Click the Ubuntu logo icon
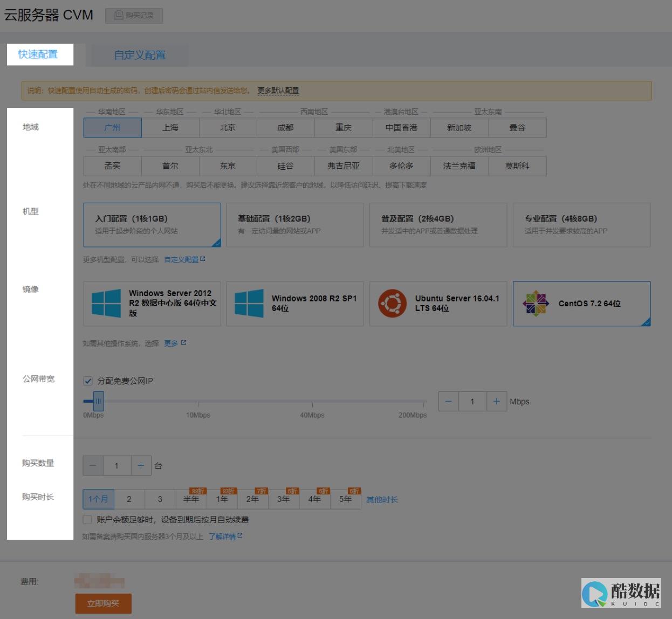This screenshot has width=672, height=619. coord(392,303)
